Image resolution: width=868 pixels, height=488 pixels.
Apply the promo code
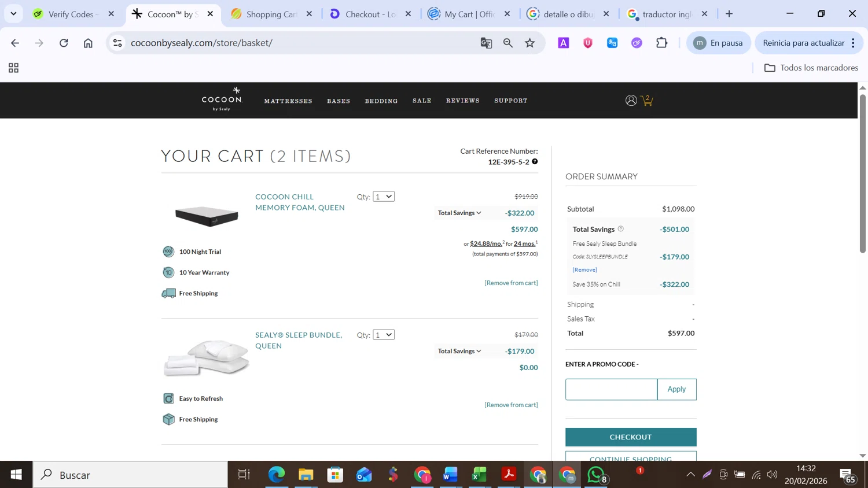click(x=676, y=389)
